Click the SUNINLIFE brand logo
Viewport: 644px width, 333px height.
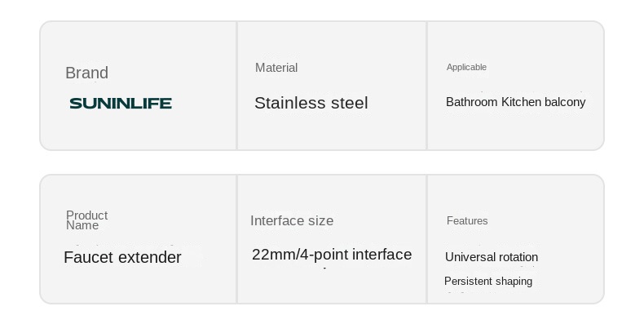point(121,103)
